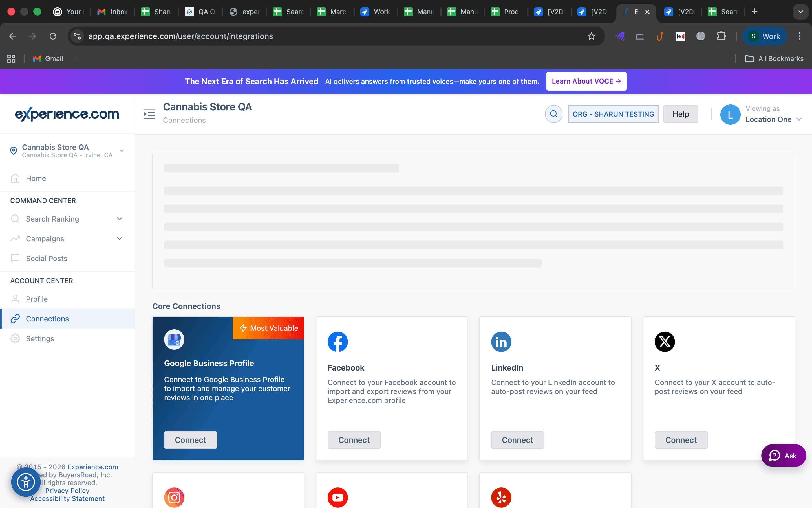Click the ACCOUNT CENTER section label
Image resolution: width=812 pixels, height=508 pixels.
[x=42, y=281]
